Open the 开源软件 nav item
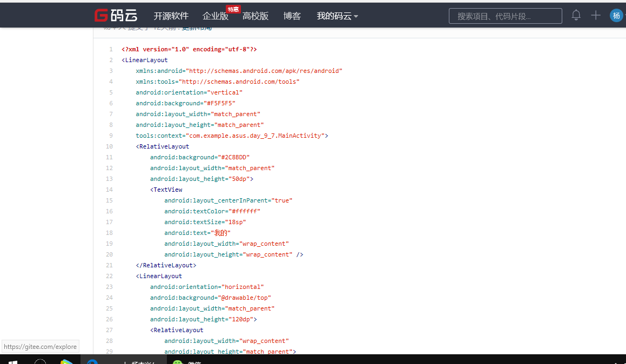Viewport: 626px width, 364px height. click(x=171, y=16)
